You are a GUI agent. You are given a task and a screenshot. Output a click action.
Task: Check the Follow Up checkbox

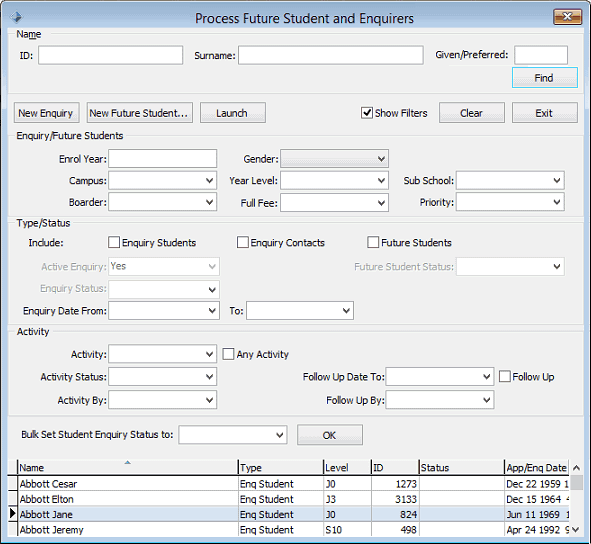coord(505,376)
